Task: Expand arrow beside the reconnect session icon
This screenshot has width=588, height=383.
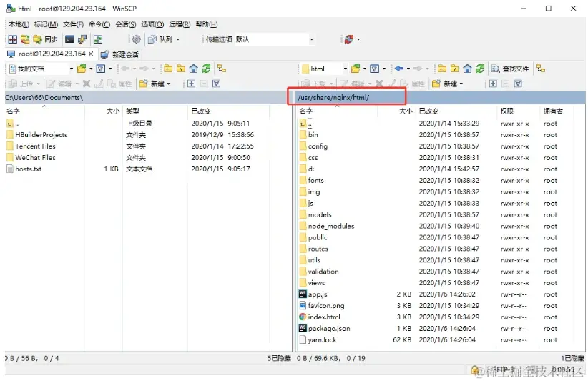Action: pos(358,39)
